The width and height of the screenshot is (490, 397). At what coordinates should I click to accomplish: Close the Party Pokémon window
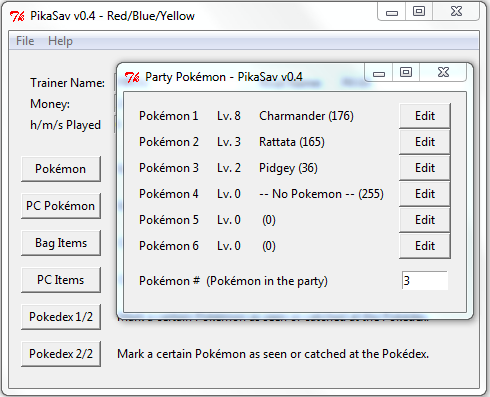443,72
